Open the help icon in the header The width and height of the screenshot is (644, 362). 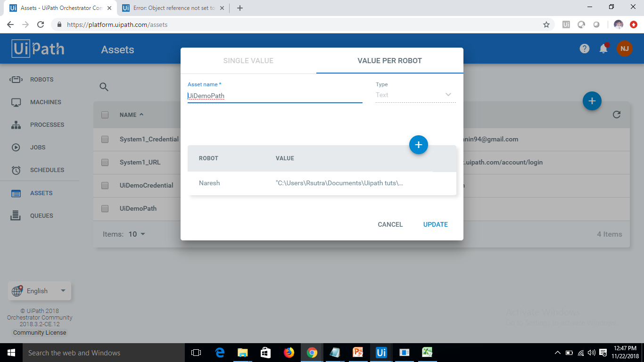coord(584,49)
